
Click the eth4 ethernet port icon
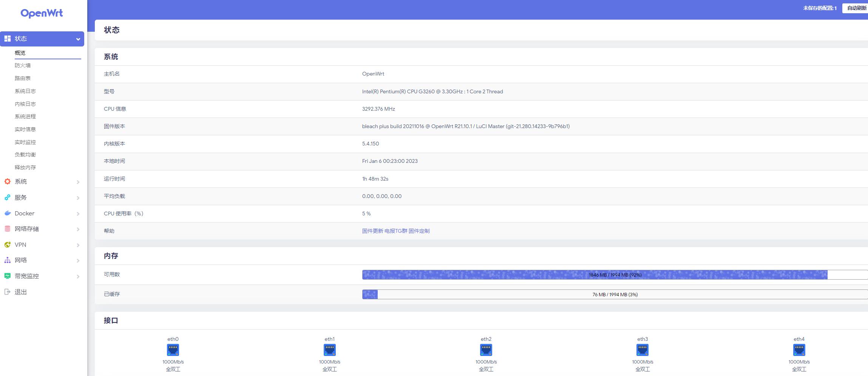point(799,350)
